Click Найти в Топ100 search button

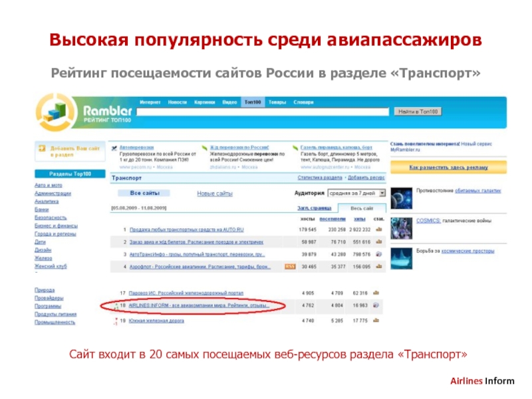(418, 112)
